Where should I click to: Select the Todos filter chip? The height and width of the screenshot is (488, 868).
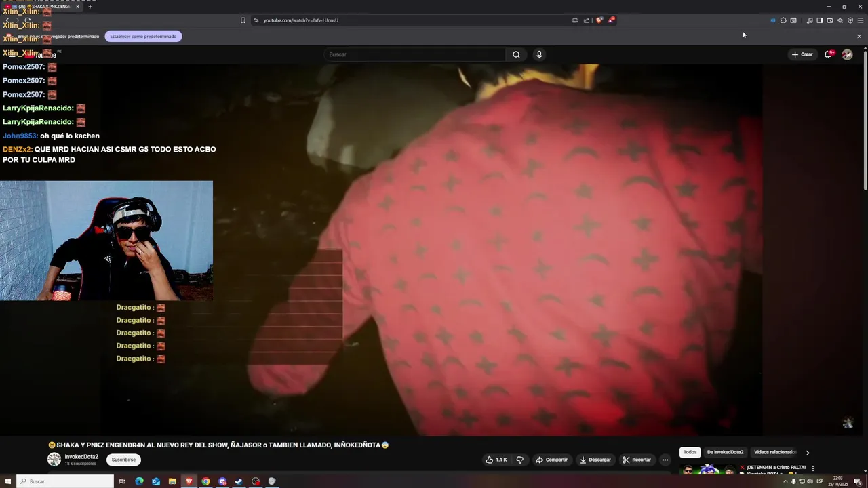tap(690, 452)
